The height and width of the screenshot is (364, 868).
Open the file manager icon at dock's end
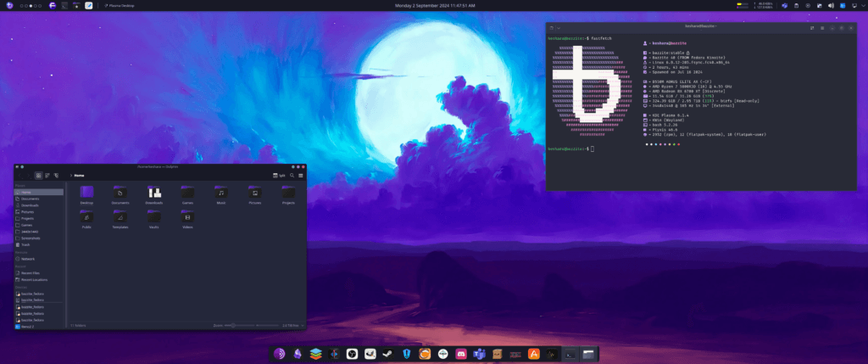click(588, 354)
